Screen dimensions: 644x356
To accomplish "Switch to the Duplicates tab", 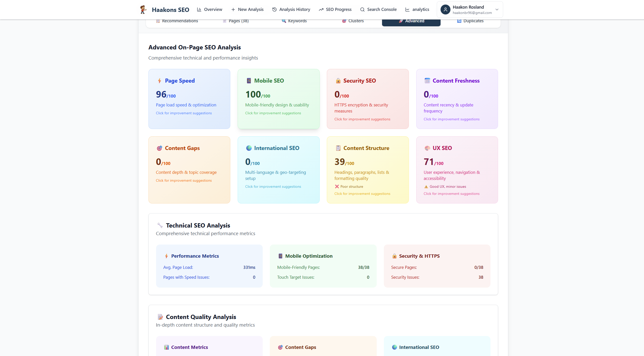I will pos(470,21).
